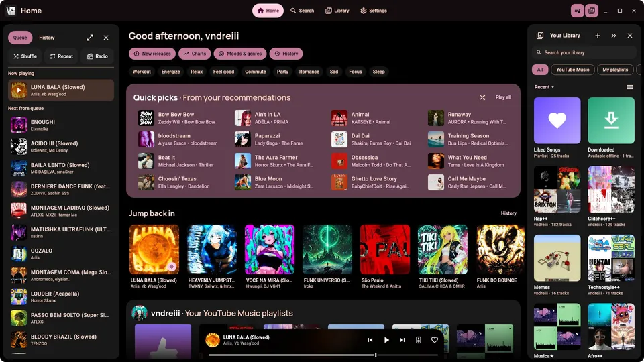This screenshot has height=362, width=644.
Task: Close the queue panel
Action: click(106, 38)
